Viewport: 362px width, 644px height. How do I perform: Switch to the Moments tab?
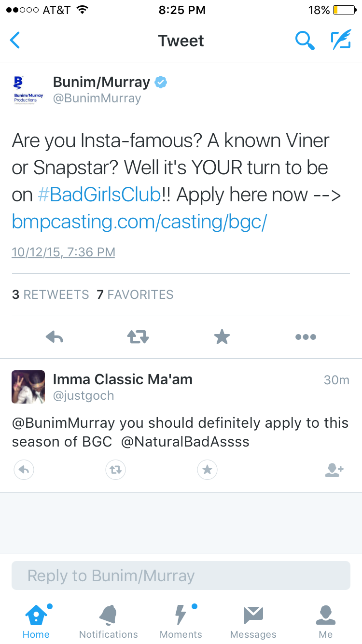tap(181, 622)
